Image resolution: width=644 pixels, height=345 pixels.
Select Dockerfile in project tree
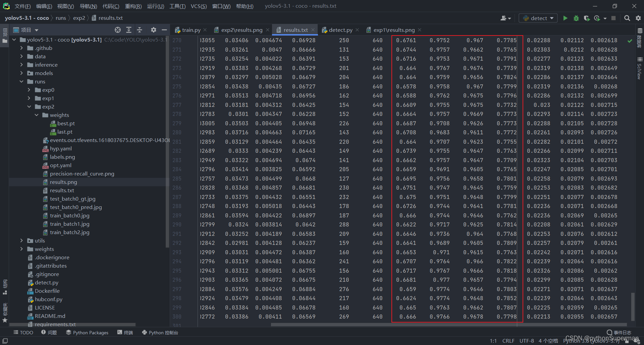click(x=47, y=291)
